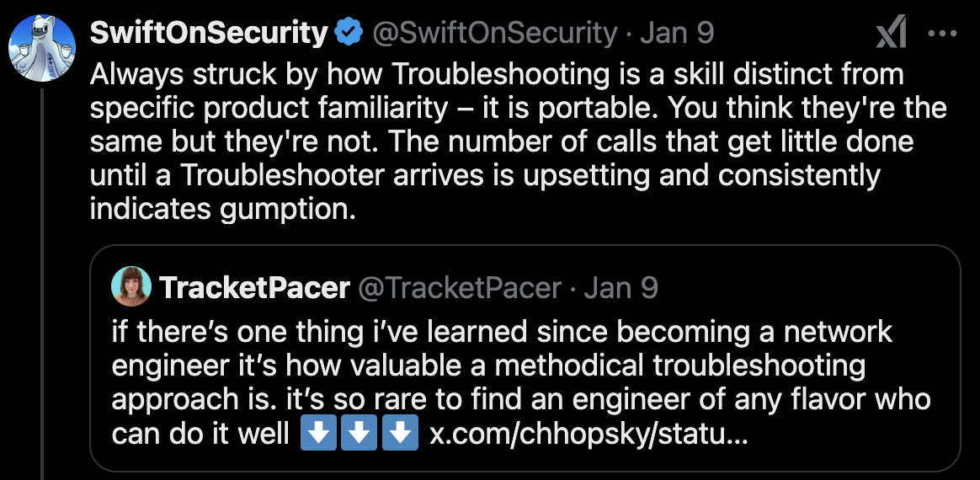Click the middle down-arrow emoji
The width and height of the screenshot is (980, 480).
click(x=359, y=435)
